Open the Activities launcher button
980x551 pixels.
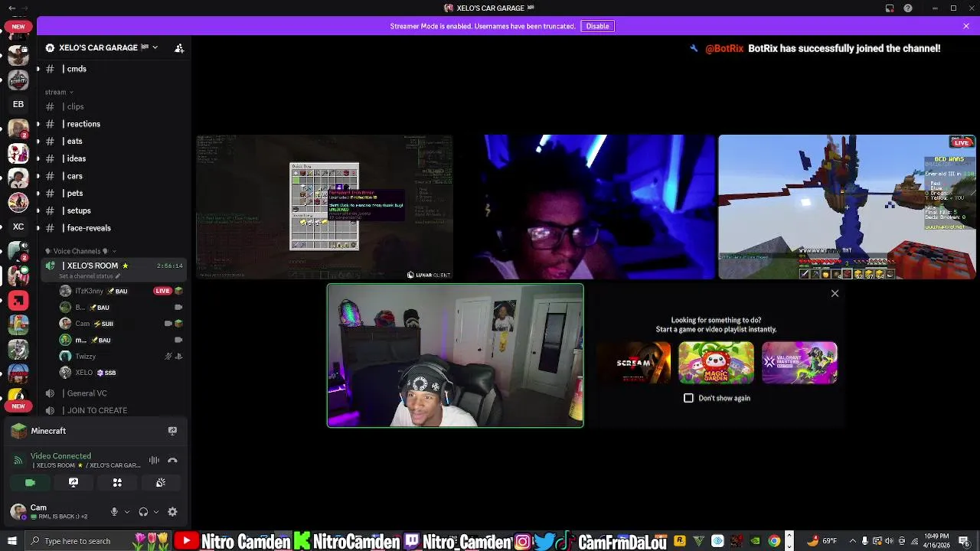tap(117, 483)
